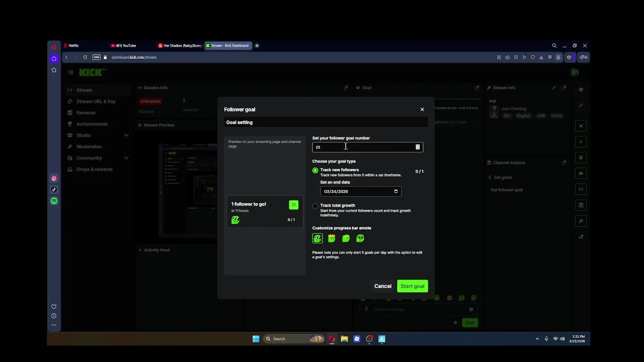Switch to the YouTube browser tab

[132, 46]
